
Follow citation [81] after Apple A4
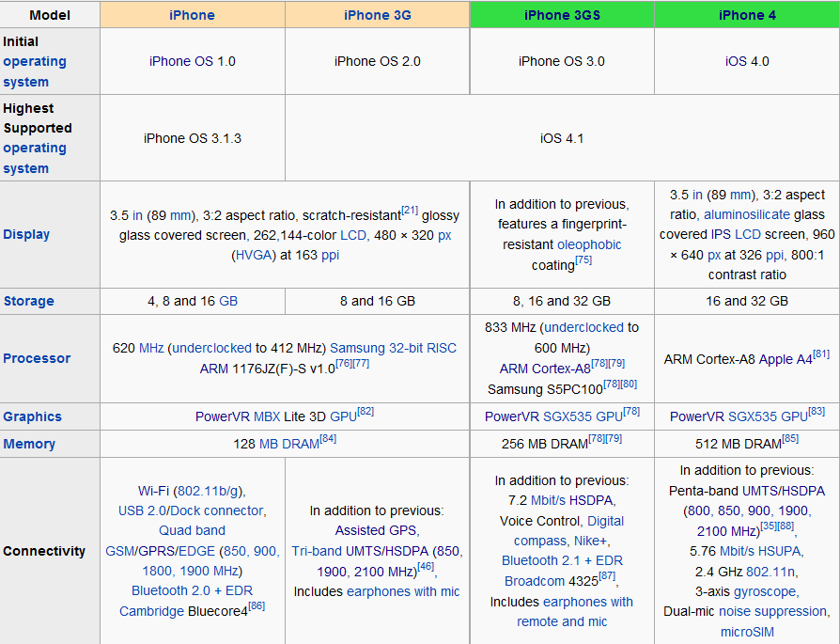point(821,353)
